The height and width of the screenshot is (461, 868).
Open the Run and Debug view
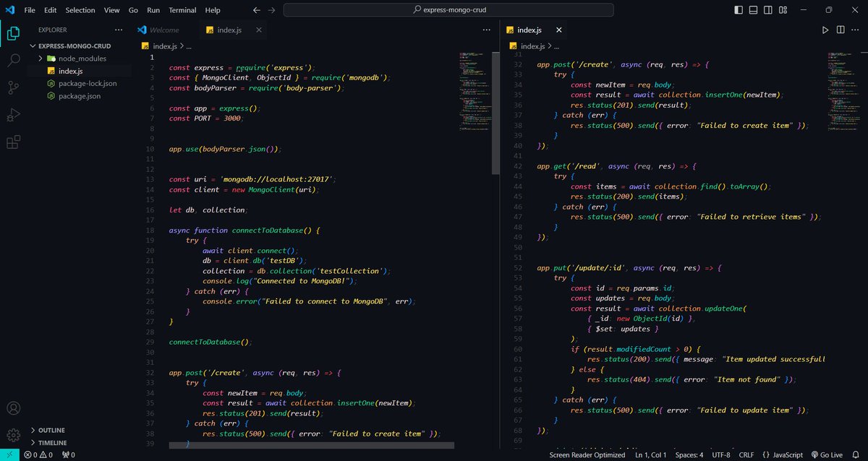13,115
